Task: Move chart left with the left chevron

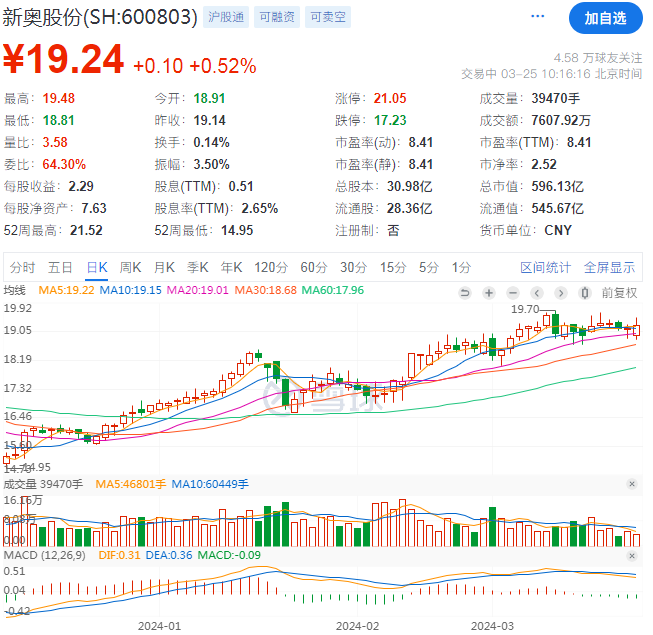Action: click(x=537, y=293)
